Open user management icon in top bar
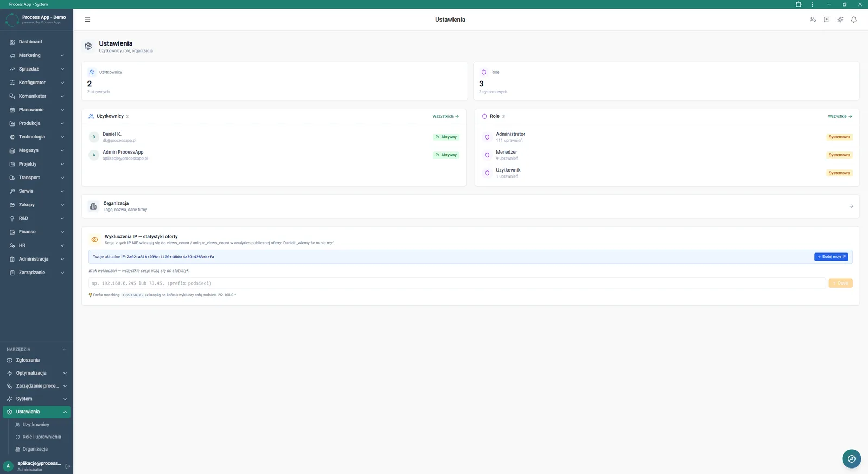Viewport: 868px width, 474px height. tap(813, 20)
